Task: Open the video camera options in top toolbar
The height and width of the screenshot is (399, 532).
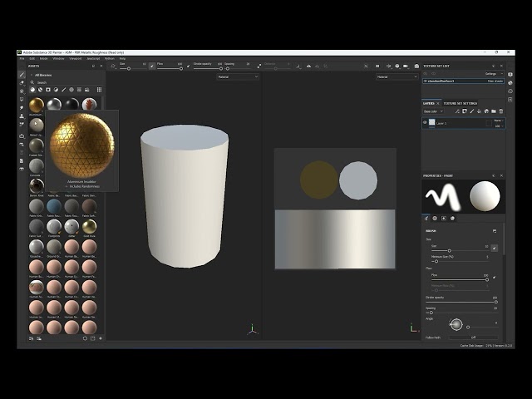Action: 406,66
